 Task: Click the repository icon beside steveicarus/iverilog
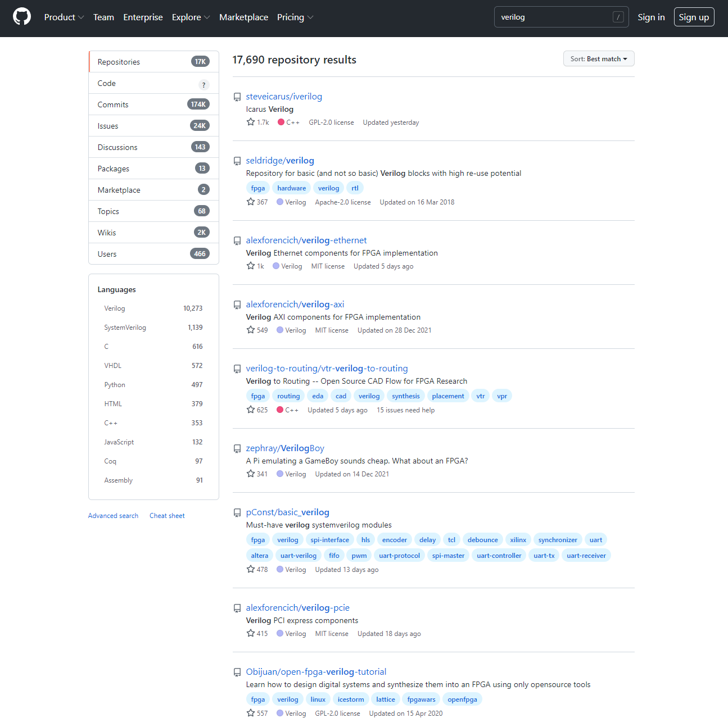tap(237, 97)
